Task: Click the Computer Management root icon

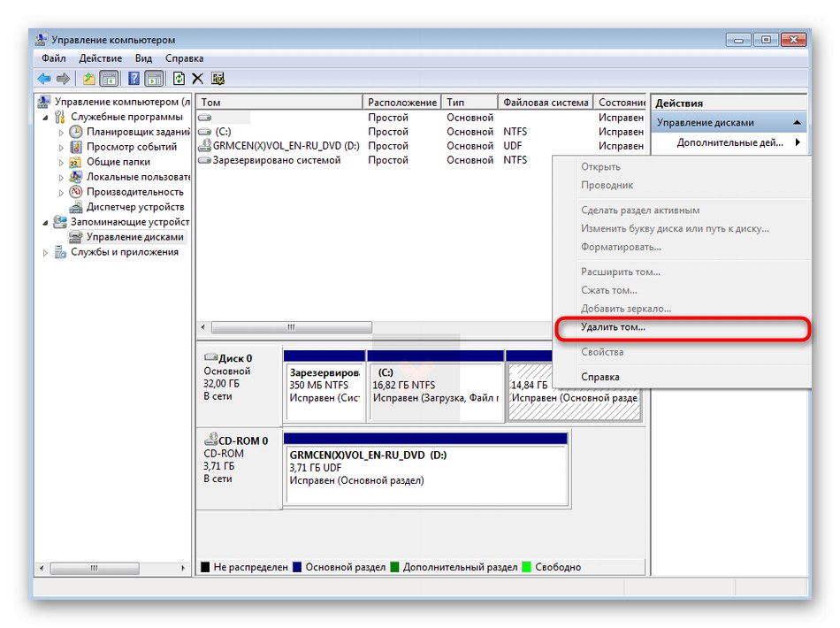Action: pyautogui.click(x=44, y=102)
